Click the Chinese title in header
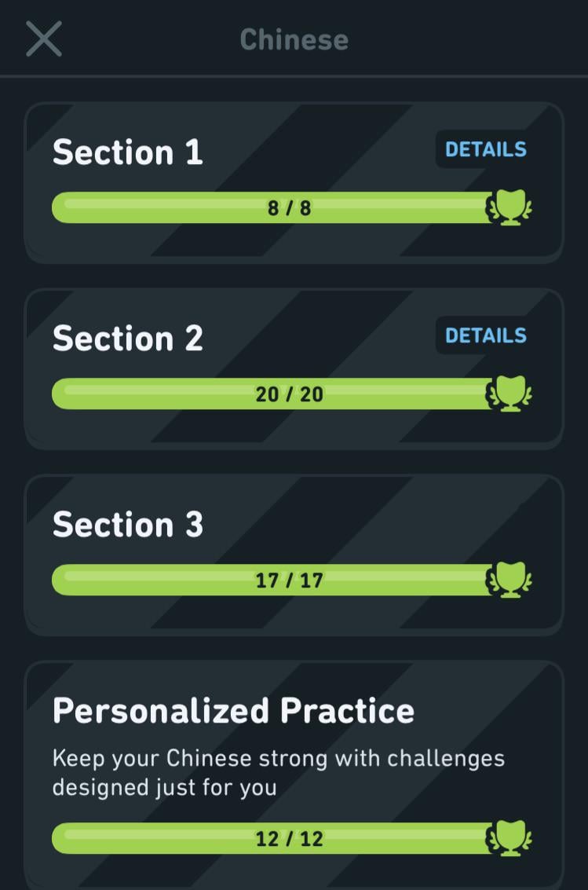Screen dimensions: 588x890 click(x=294, y=39)
